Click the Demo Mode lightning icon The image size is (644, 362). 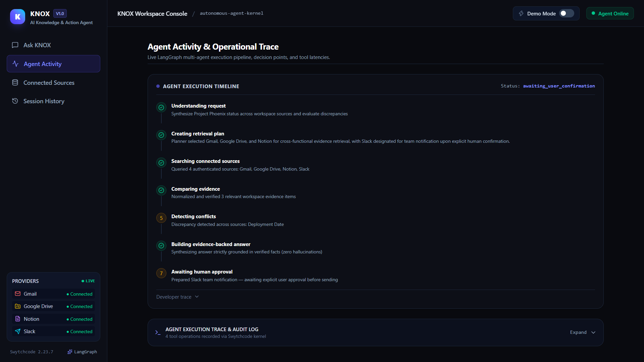[x=521, y=13]
